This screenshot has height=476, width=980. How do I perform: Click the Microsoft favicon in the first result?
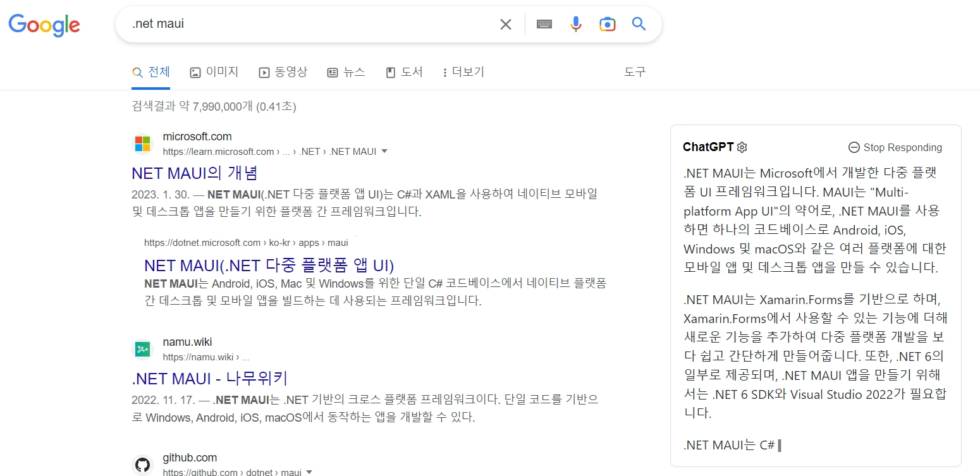pyautogui.click(x=143, y=143)
